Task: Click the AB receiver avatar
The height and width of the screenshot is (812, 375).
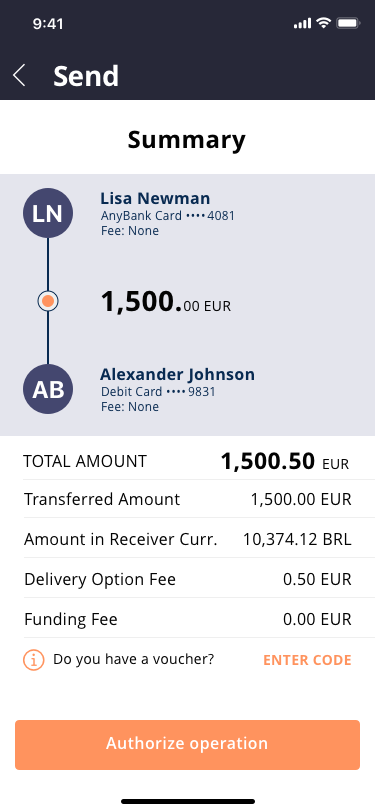Action: (x=48, y=389)
